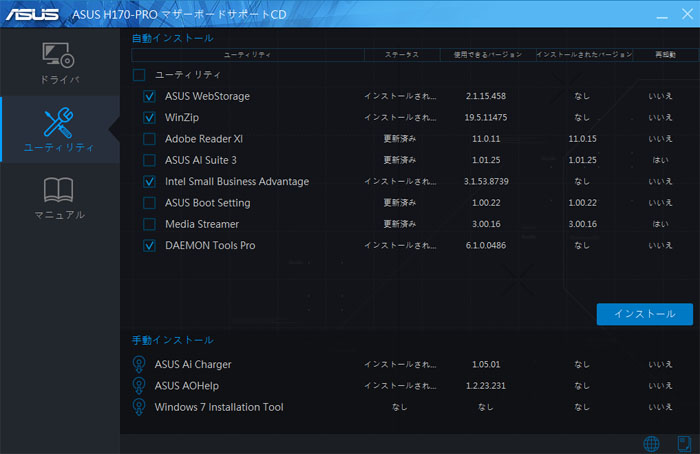Uncheck the WinZip checkbox
This screenshot has width=700, height=454.
(149, 118)
